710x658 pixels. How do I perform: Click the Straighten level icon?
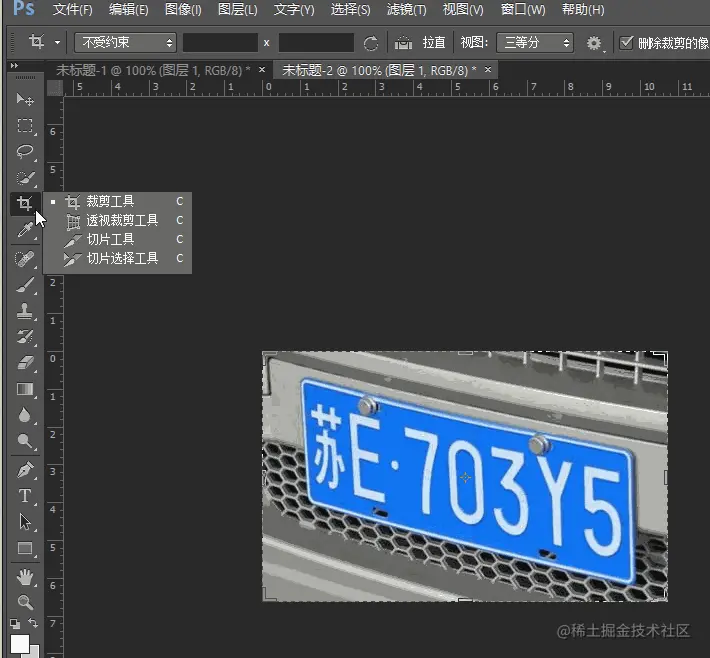(403, 43)
